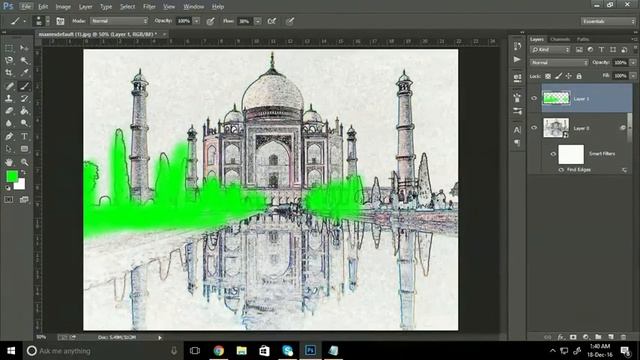Open the layer blend mode Normal dropdown
Screen dimensions: 640x360
click(559, 62)
